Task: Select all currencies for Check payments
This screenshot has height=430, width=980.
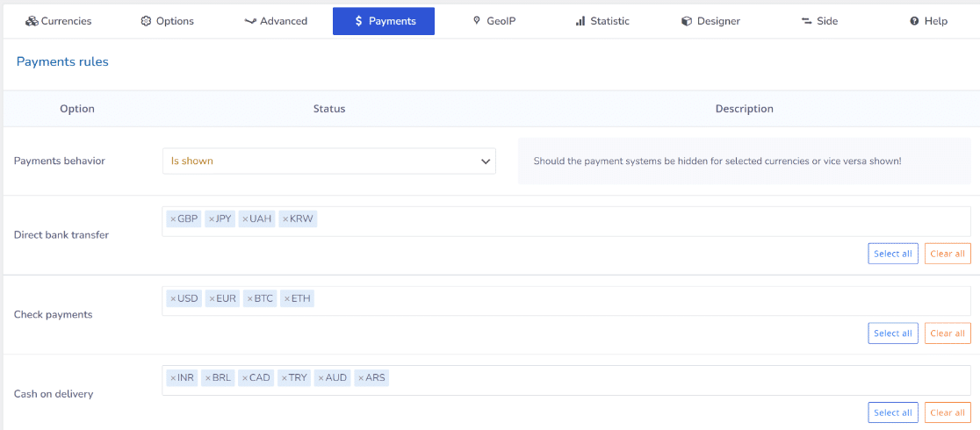Action: 893,333
